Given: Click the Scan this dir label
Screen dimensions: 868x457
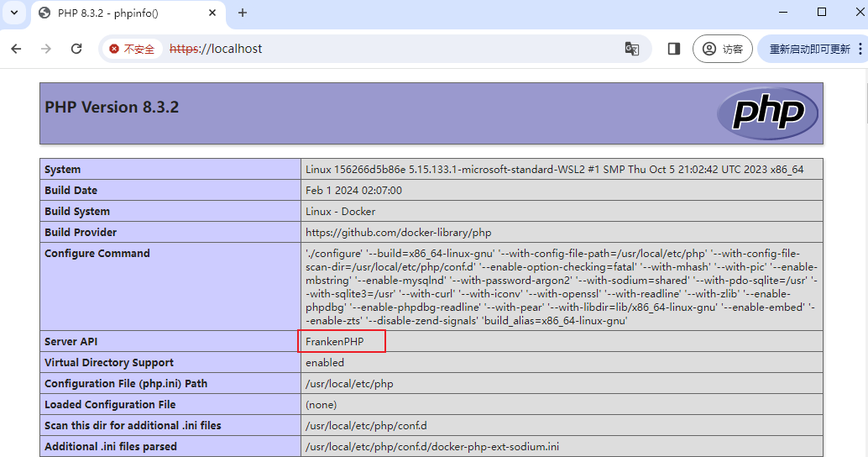Looking at the screenshot, I should [133, 425].
